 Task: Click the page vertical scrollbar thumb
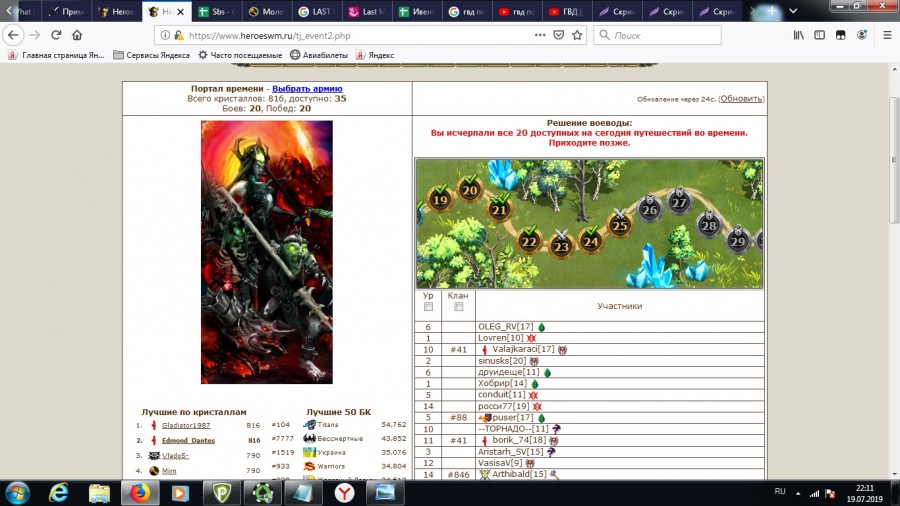point(894,160)
